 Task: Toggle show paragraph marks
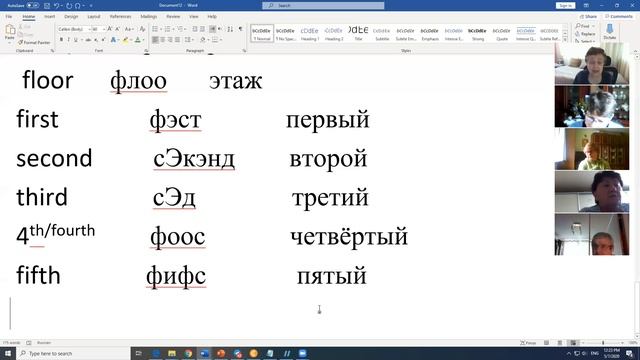click(240, 29)
